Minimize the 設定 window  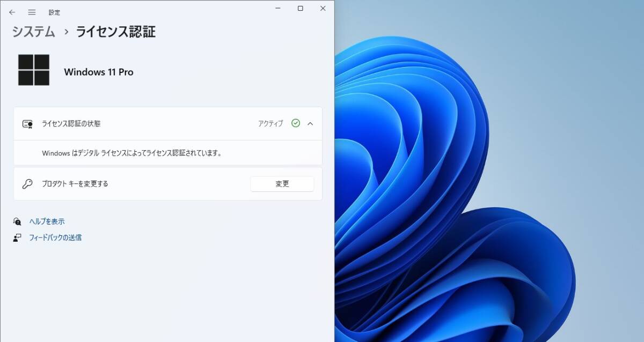pyautogui.click(x=278, y=8)
